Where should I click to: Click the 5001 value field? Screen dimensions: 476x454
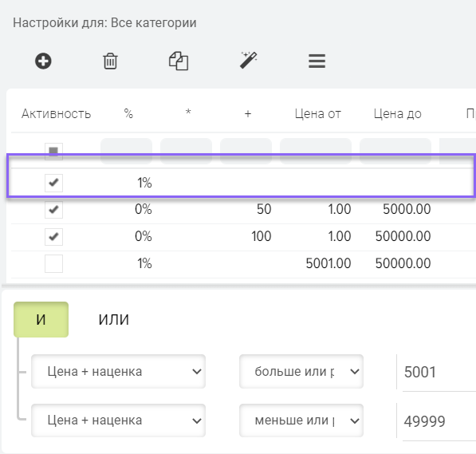pos(439,373)
